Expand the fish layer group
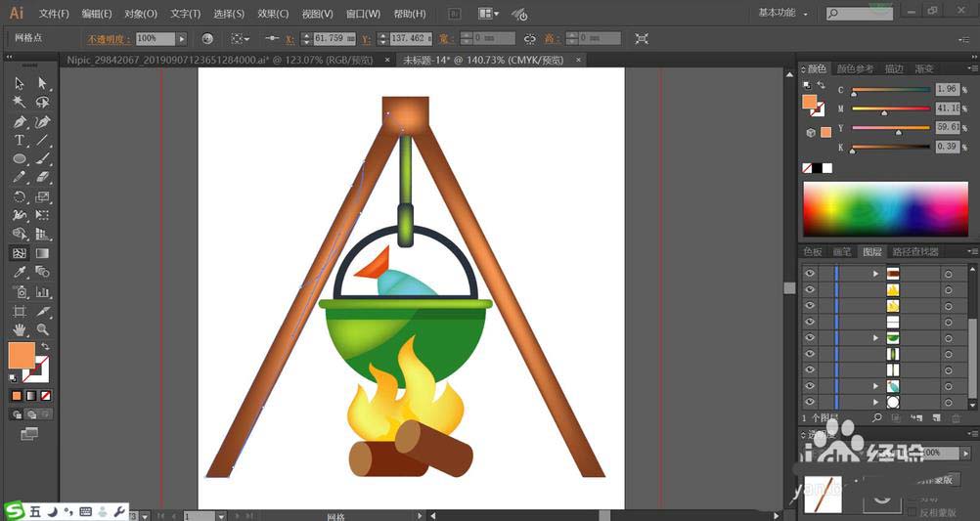 pos(875,387)
